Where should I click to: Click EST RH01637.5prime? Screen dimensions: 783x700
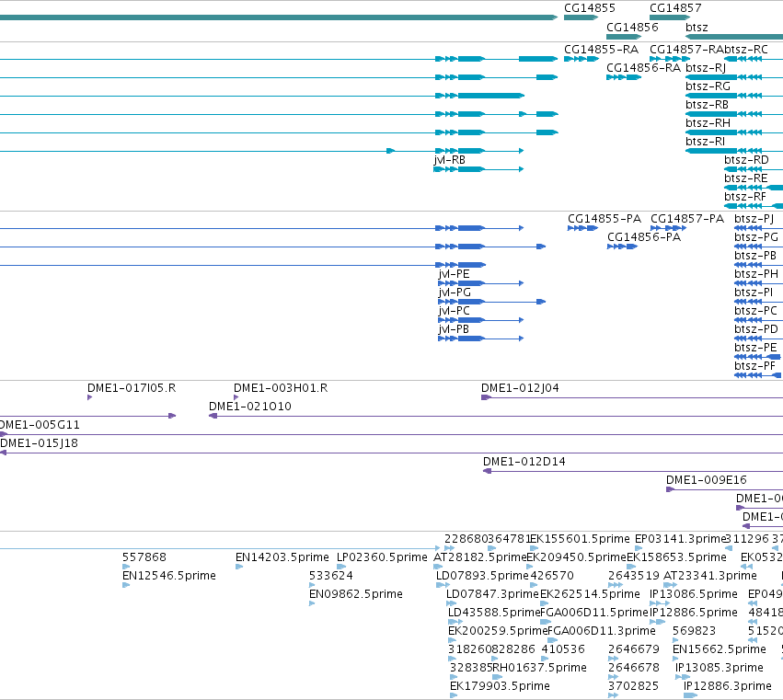[540, 668]
